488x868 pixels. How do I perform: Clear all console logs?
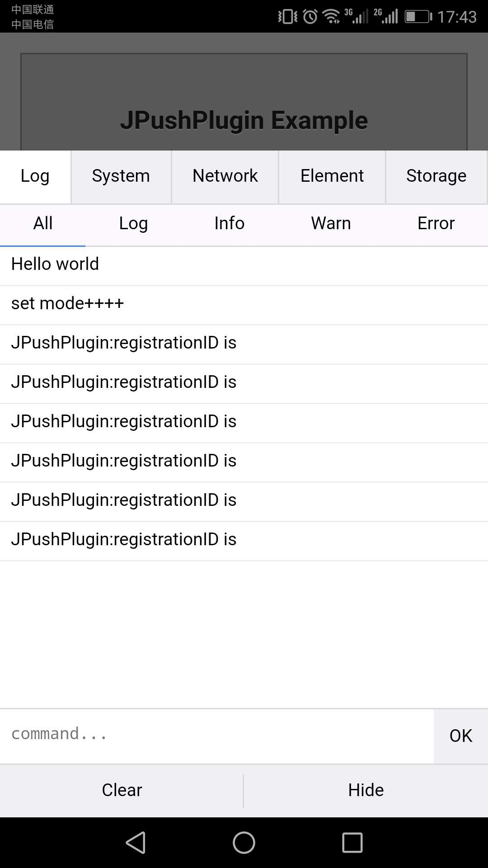click(121, 790)
